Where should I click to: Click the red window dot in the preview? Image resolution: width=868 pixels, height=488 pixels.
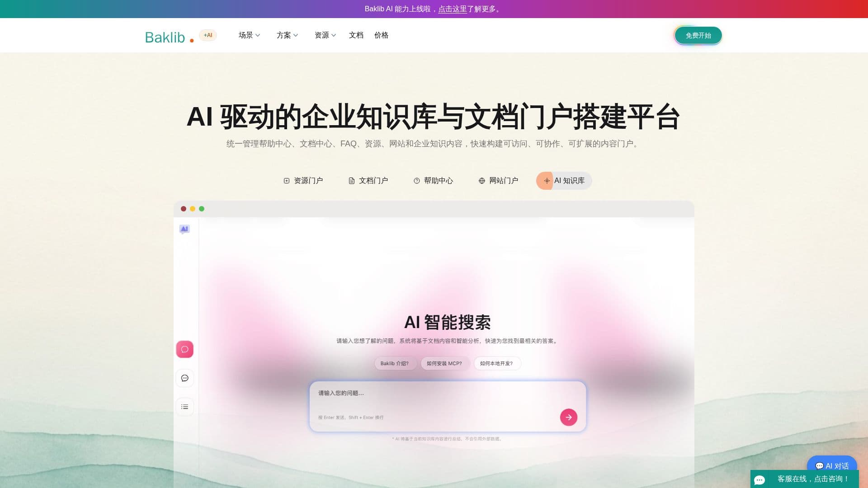[184, 209]
